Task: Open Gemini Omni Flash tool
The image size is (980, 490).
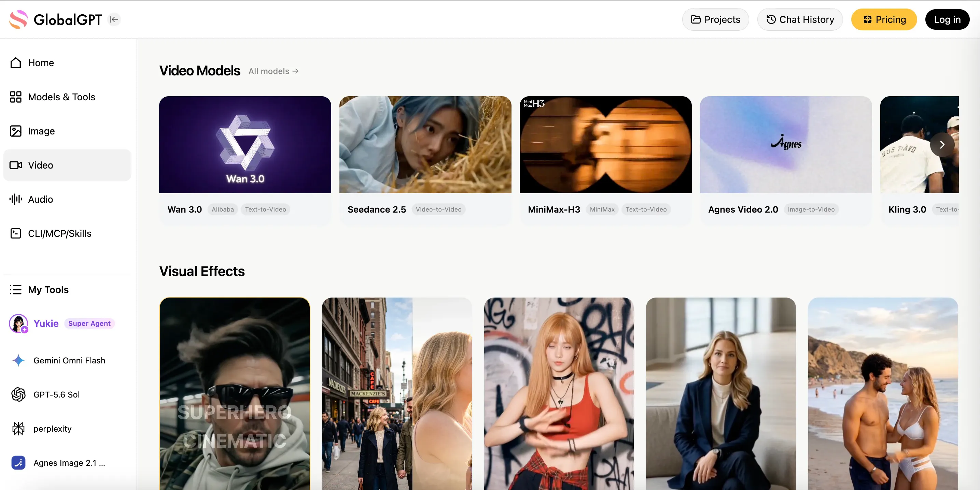Action: (x=67, y=360)
